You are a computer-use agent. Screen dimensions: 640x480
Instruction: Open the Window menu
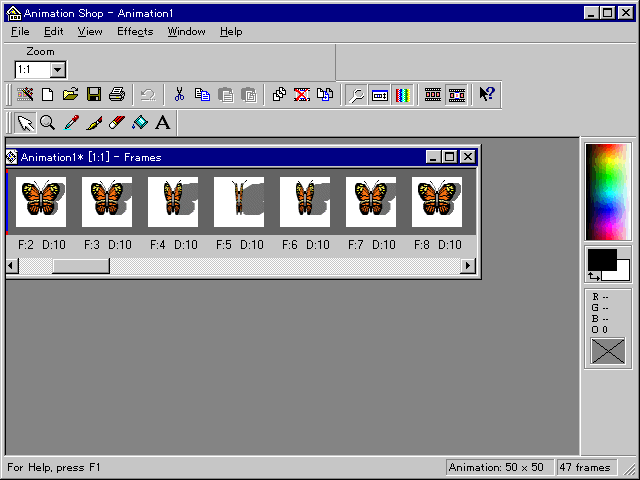click(x=186, y=32)
